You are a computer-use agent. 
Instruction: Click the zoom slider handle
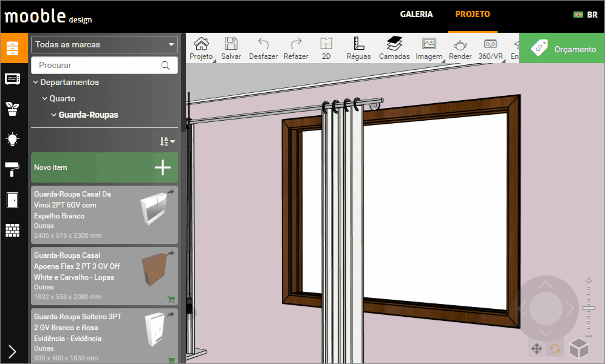[x=589, y=308]
